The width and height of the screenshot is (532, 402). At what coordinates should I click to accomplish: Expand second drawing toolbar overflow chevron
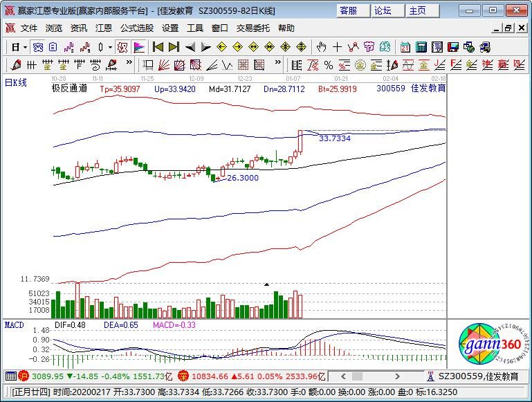point(278,62)
